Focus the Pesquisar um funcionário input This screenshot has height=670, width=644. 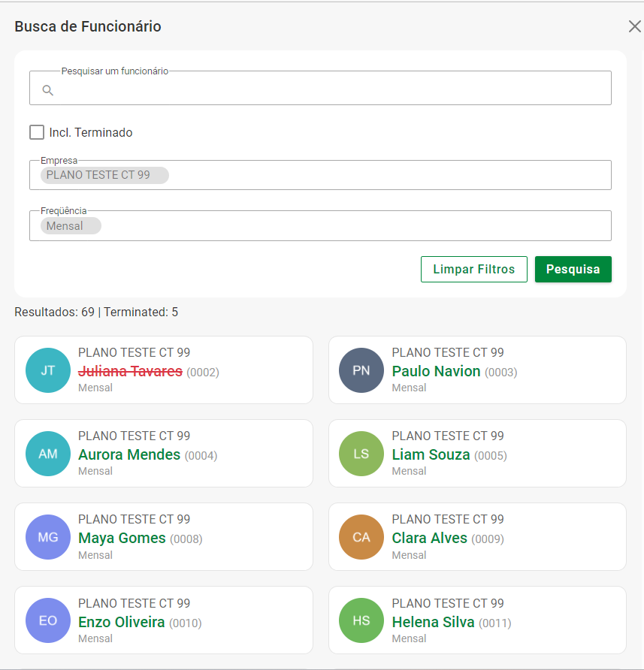(331, 91)
